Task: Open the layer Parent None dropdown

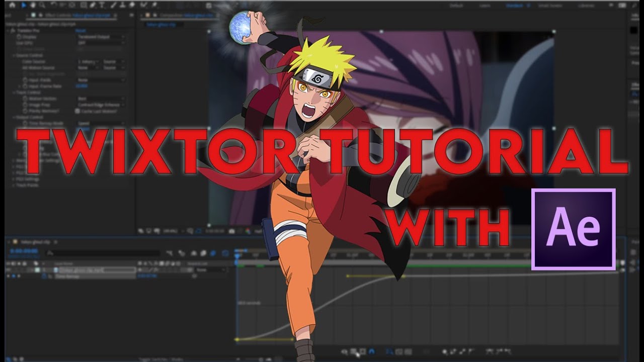Action: (x=210, y=270)
